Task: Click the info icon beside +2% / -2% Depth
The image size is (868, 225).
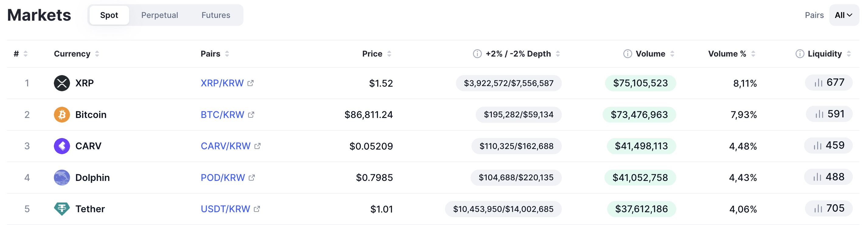Action: [477, 54]
